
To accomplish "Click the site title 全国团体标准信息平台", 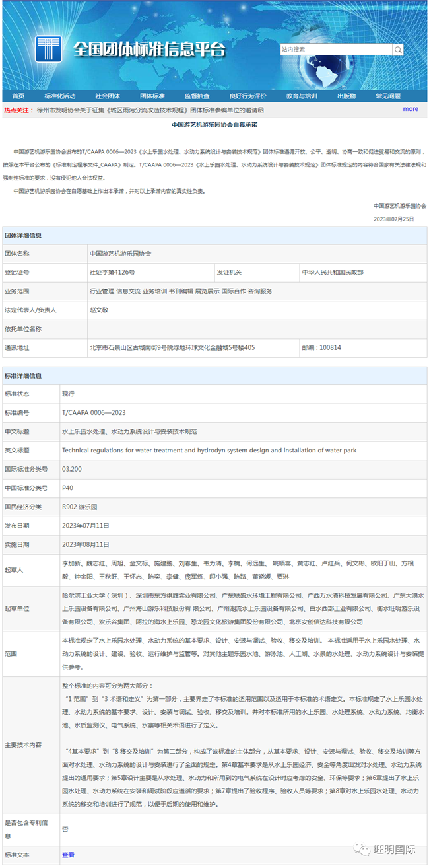I will [x=149, y=50].
